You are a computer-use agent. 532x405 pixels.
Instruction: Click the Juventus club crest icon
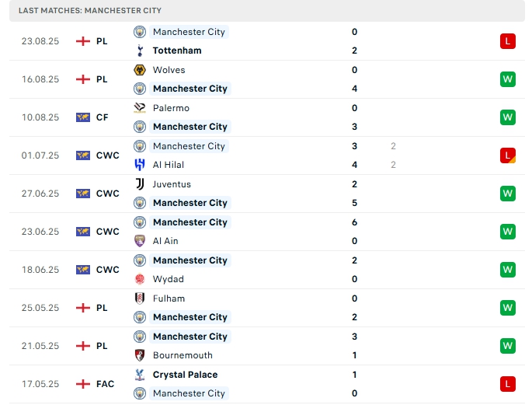point(140,184)
